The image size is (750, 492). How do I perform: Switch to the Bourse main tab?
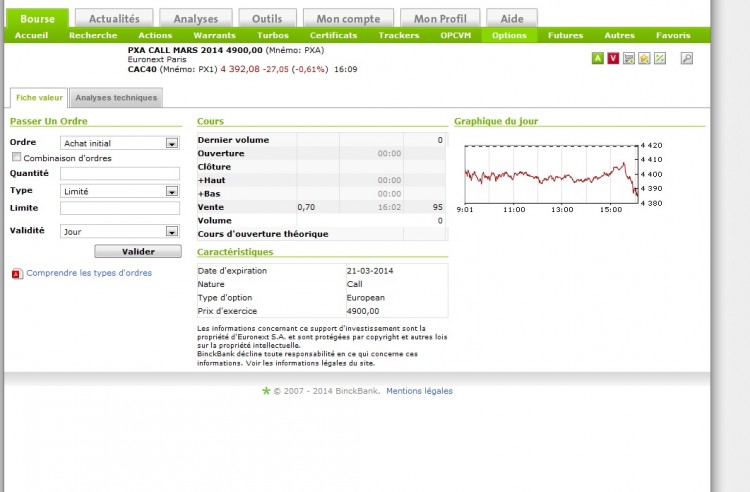point(37,19)
